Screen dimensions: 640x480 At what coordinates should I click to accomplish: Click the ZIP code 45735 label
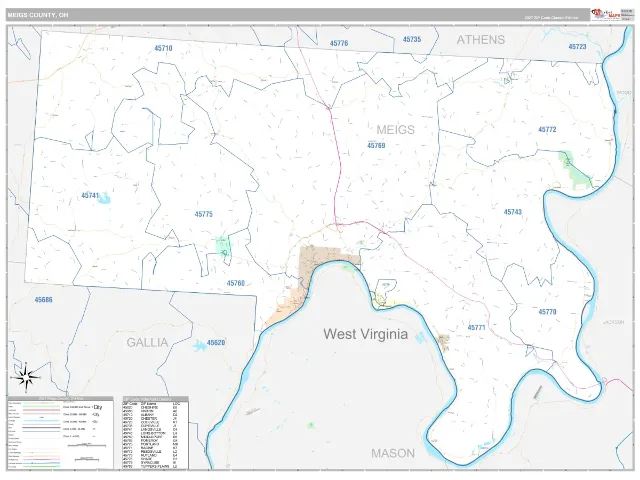412,40
